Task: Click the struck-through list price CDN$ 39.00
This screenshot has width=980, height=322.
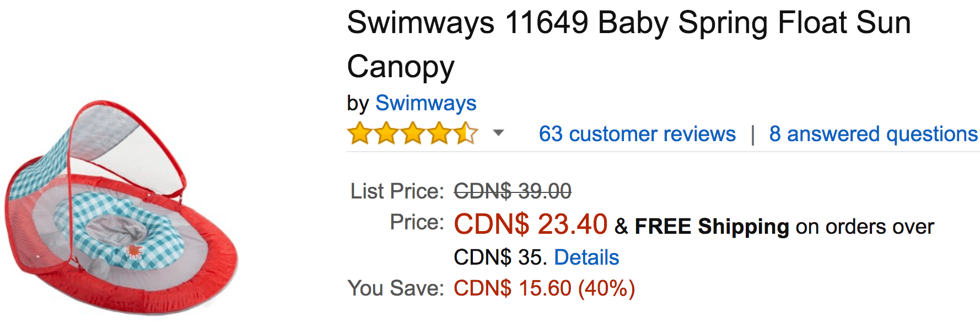Action: pyautogui.click(x=513, y=191)
